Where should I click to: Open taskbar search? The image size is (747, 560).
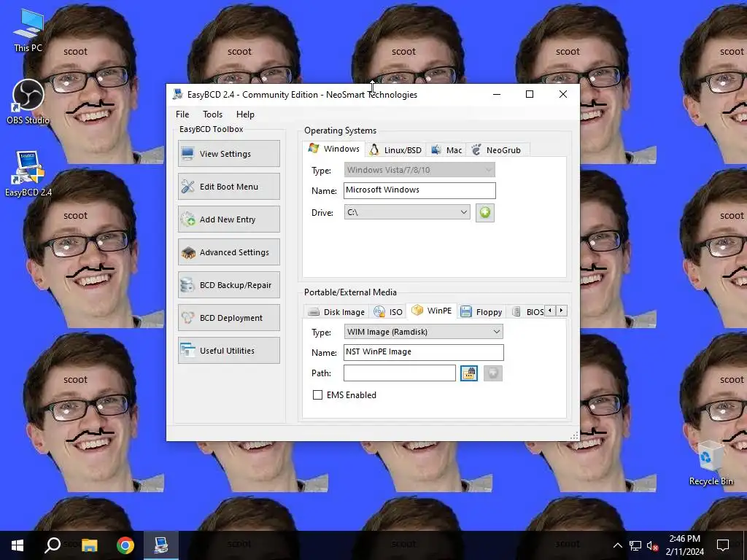(x=53, y=545)
